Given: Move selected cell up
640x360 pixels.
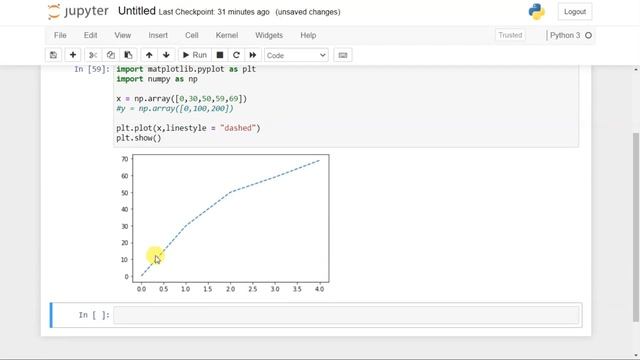Looking at the screenshot, I should [149, 55].
